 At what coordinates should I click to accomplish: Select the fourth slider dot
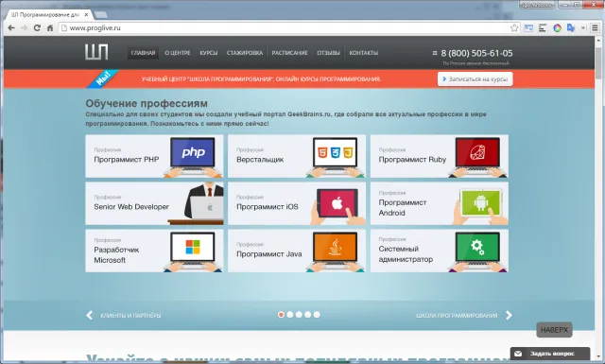(x=307, y=315)
